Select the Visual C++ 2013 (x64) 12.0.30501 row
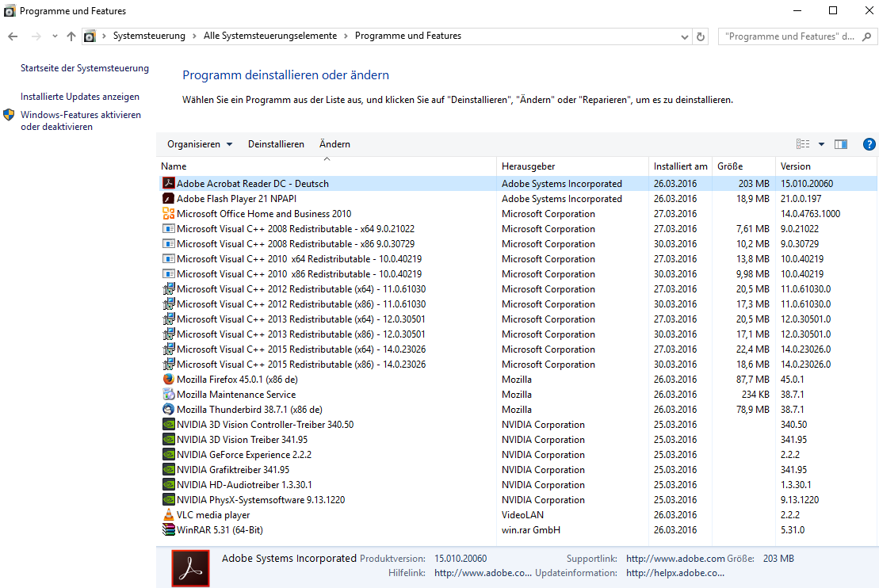This screenshot has height=588, width=879. [518, 319]
